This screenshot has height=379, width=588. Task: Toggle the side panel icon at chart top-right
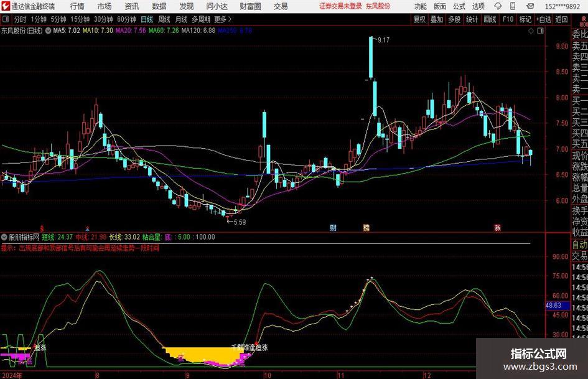[540, 31]
